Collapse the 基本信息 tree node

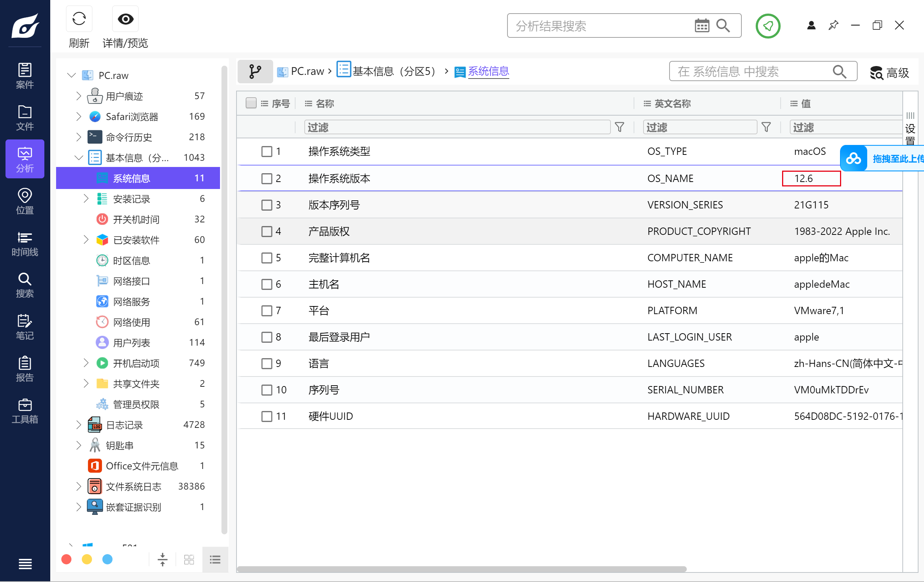79,157
